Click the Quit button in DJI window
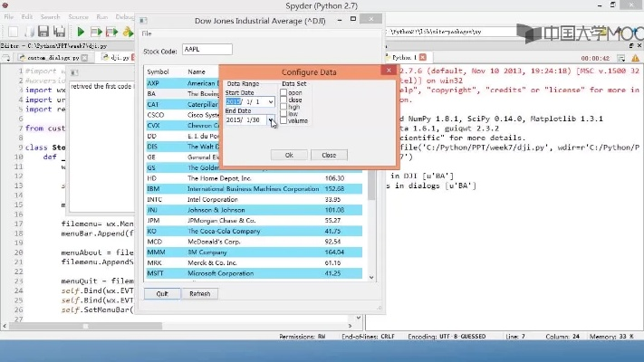This screenshot has height=362, width=644. coord(162,294)
